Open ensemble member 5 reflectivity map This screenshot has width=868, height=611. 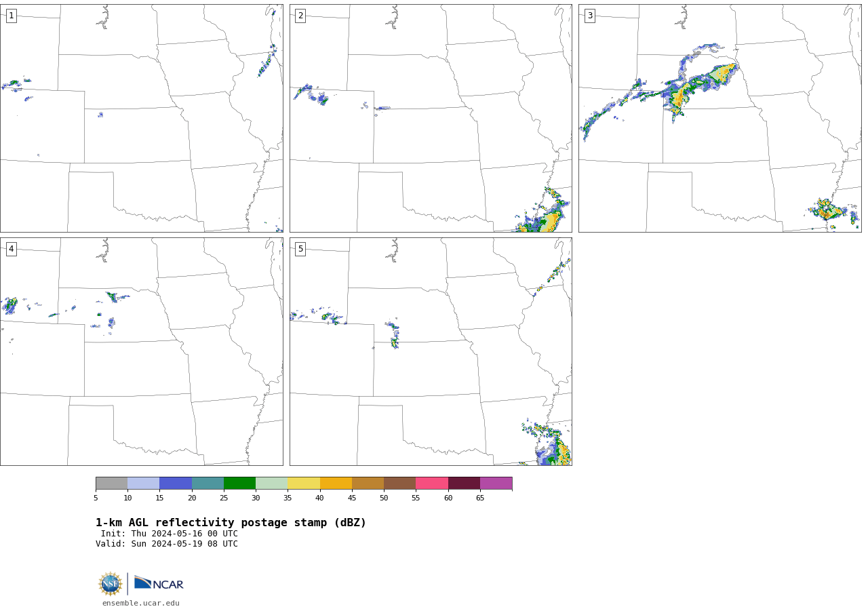pyautogui.click(x=431, y=351)
